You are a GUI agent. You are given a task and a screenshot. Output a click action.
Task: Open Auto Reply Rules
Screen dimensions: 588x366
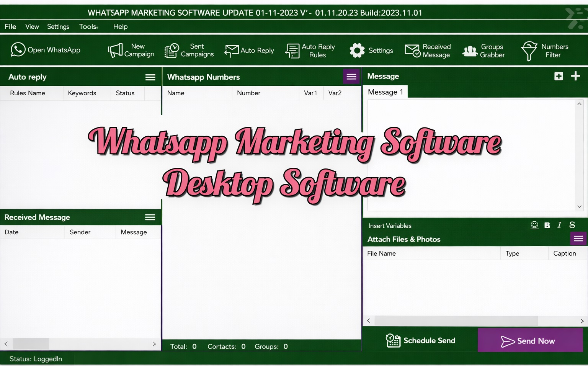(310, 51)
